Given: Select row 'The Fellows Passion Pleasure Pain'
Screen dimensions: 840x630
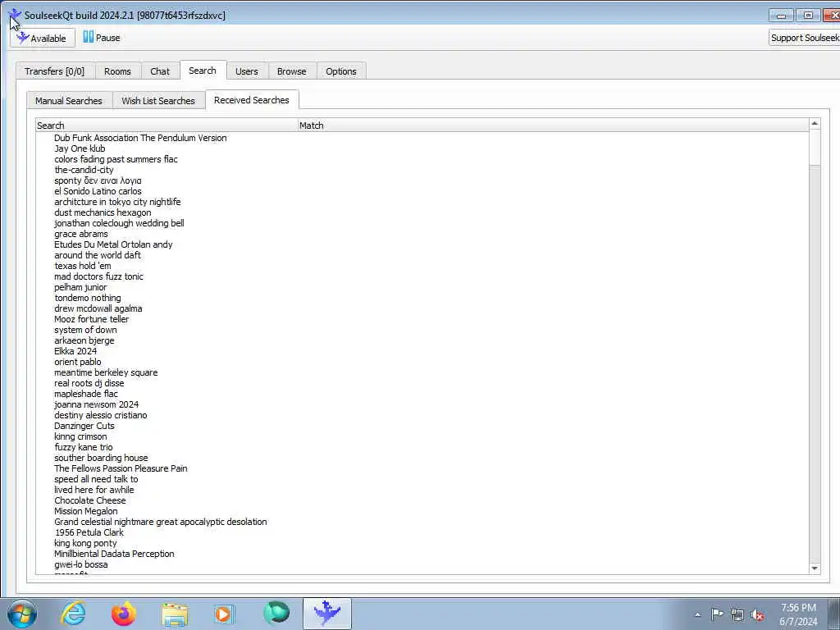Looking at the screenshot, I should pos(121,468).
